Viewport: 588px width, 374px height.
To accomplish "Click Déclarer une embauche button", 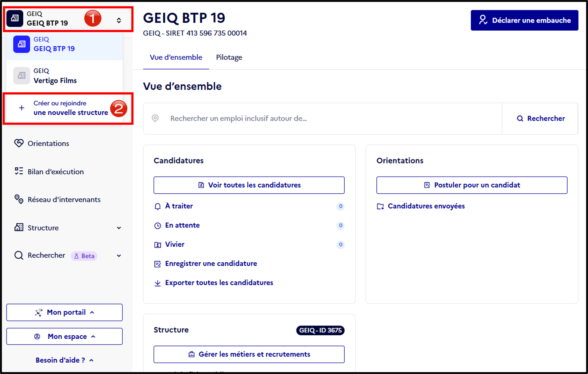I will pyautogui.click(x=525, y=20).
